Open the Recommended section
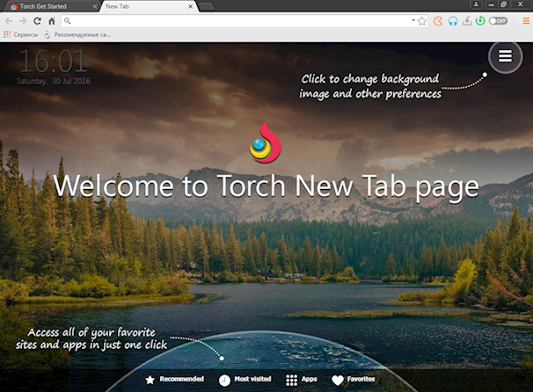The image size is (533, 392). (174, 380)
